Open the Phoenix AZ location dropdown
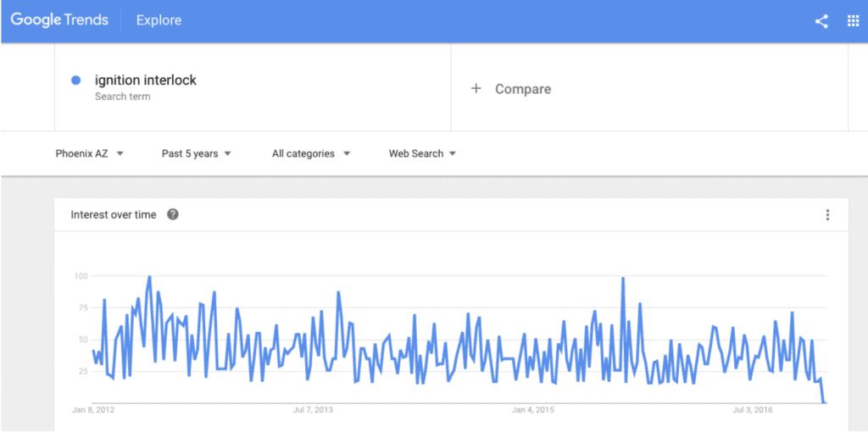This screenshot has width=868, height=432. coord(90,154)
